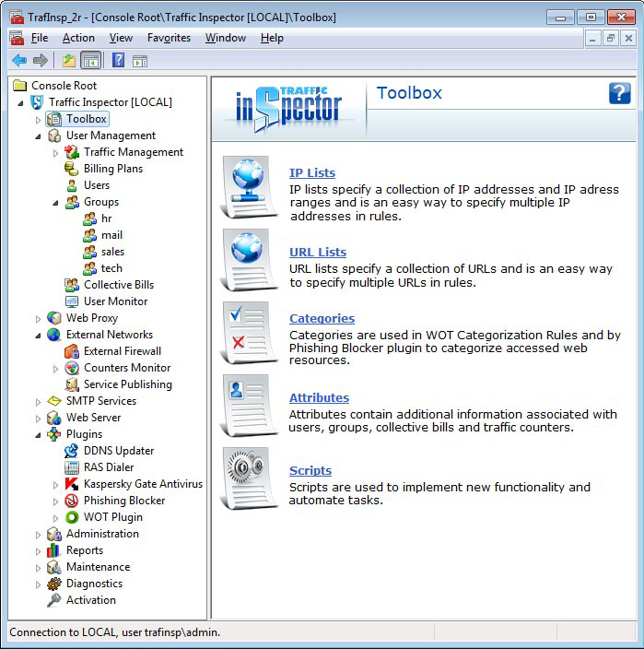This screenshot has width=644, height=649.
Task: Collapse the Plugins node
Action: coord(38,435)
